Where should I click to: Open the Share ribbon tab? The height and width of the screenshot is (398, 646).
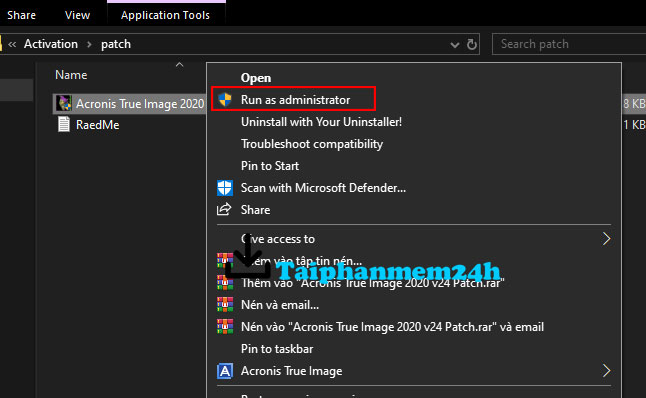pyautogui.click(x=21, y=15)
